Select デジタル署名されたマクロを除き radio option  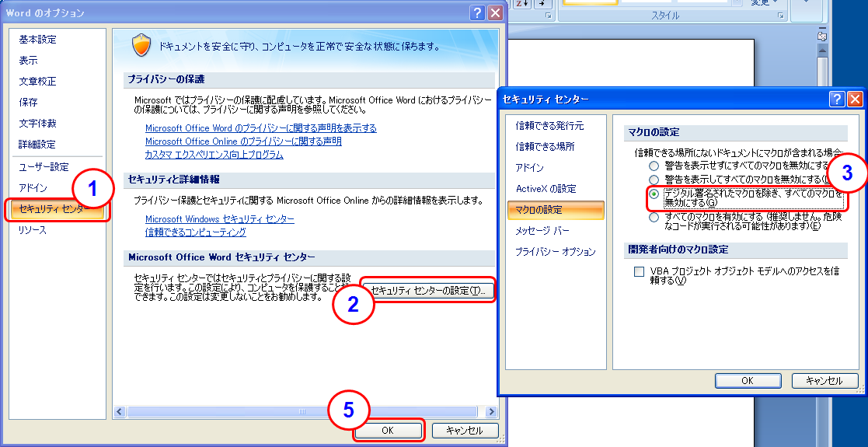point(654,194)
